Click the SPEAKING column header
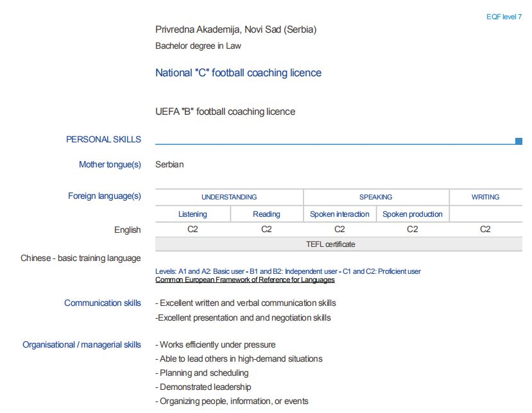Screen dimensions: 532x413 click(x=375, y=197)
